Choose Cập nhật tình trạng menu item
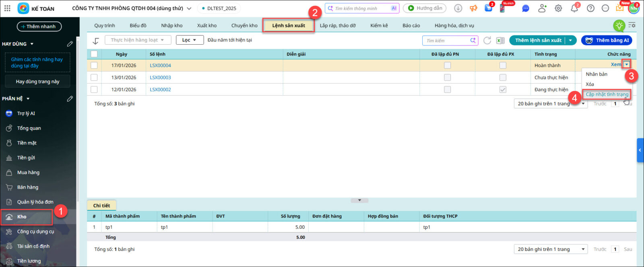 607,94
